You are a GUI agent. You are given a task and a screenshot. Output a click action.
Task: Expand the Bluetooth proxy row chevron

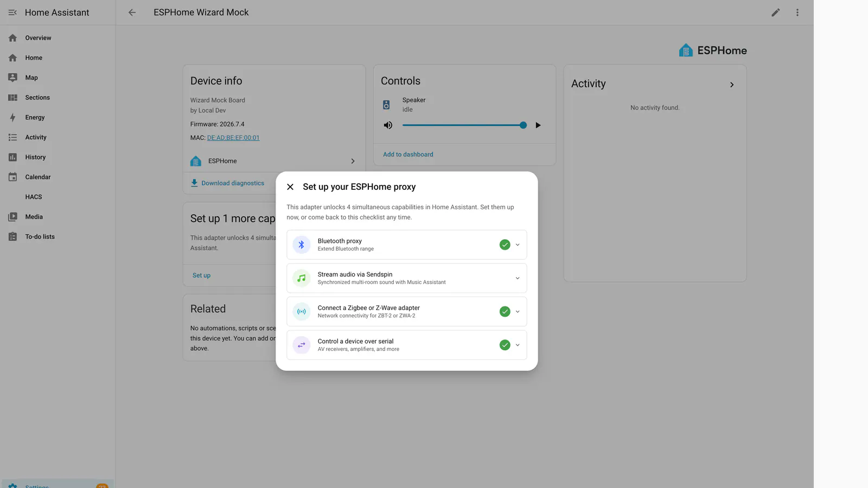pos(518,245)
